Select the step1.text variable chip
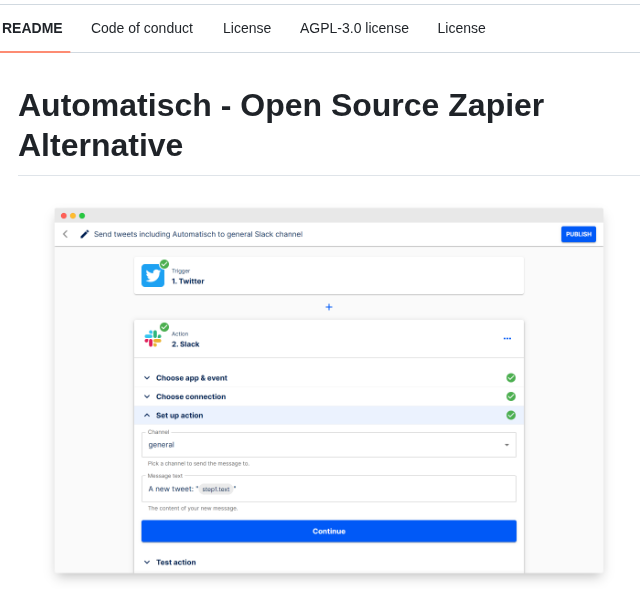The width and height of the screenshot is (640, 600). pyautogui.click(x=216, y=489)
